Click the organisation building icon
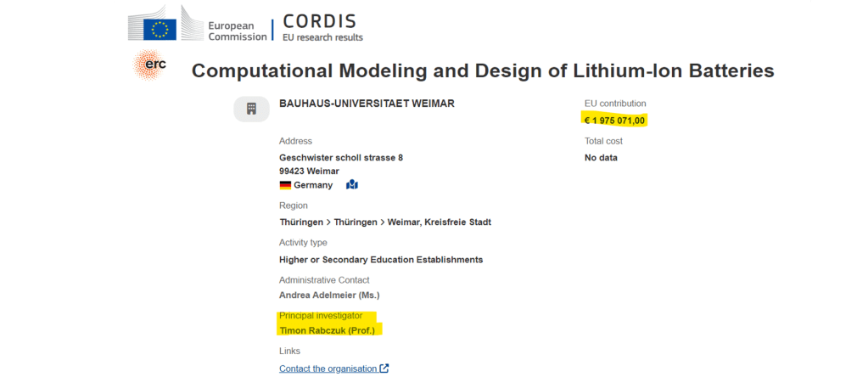The image size is (868, 388). coord(251,109)
